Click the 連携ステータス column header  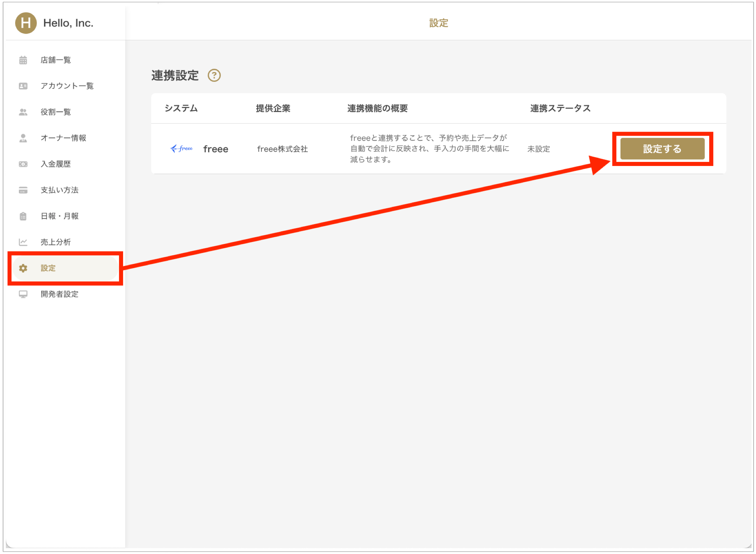point(560,109)
